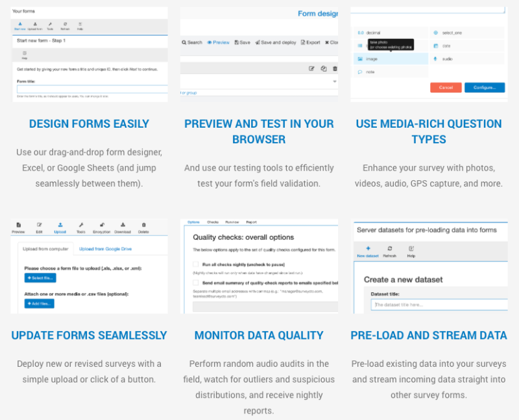
Task: Click the Refresh icon in datasets toolbar
Action: 390,248
